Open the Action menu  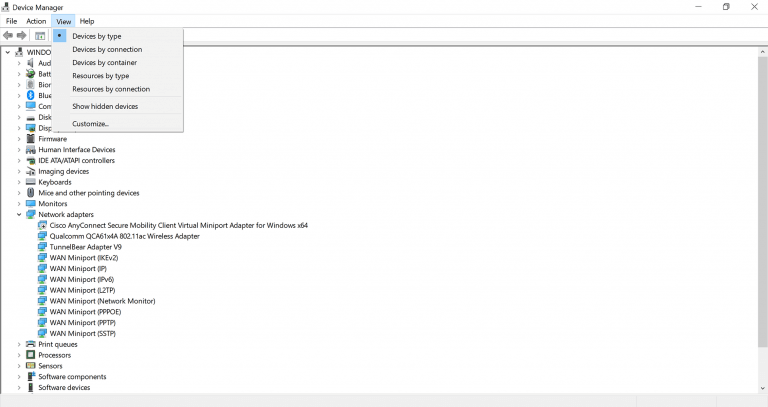pos(36,21)
